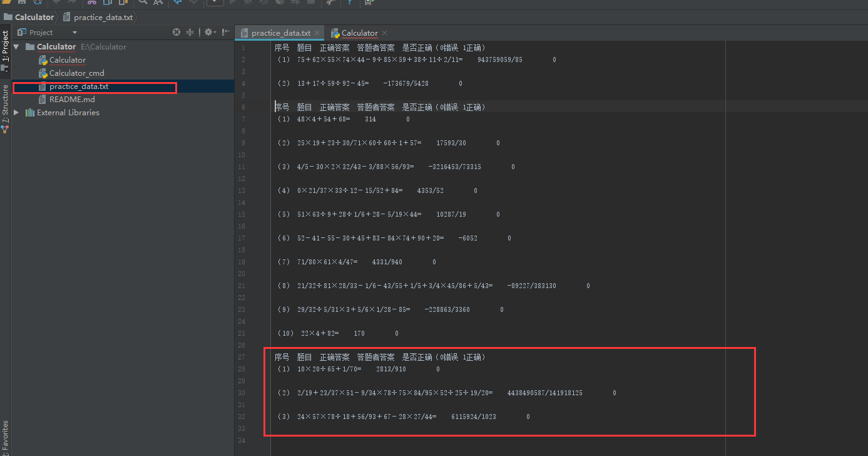The height and width of the screenshot is (456, 868).
Task: Click the expression "13+17÷59÷92−45="
Action: tap(333, 83)
